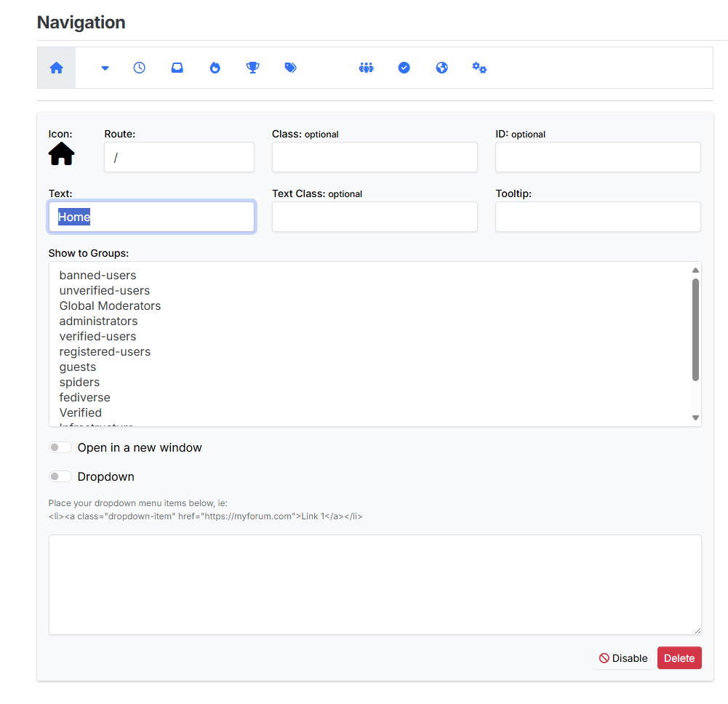Select the inbox icon navigation item
The image size is (728, 704).
(177, 68)
